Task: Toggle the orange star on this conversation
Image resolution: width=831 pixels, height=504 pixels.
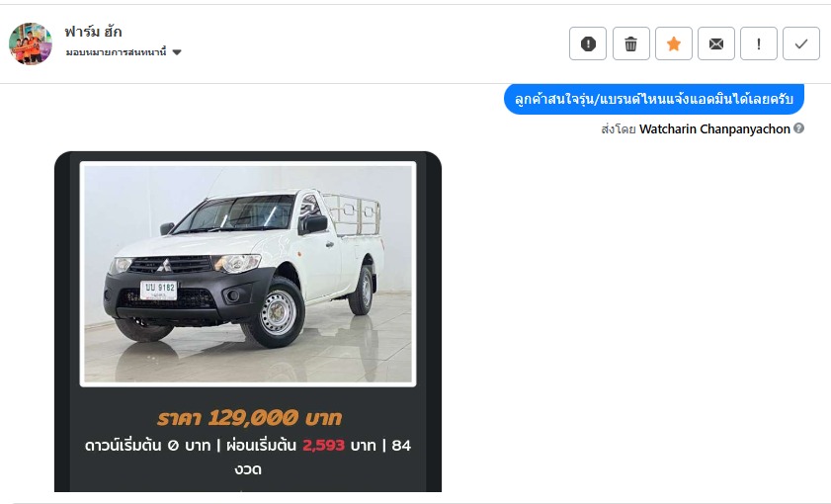Action: pyautogui.click(x=674, y=43)
